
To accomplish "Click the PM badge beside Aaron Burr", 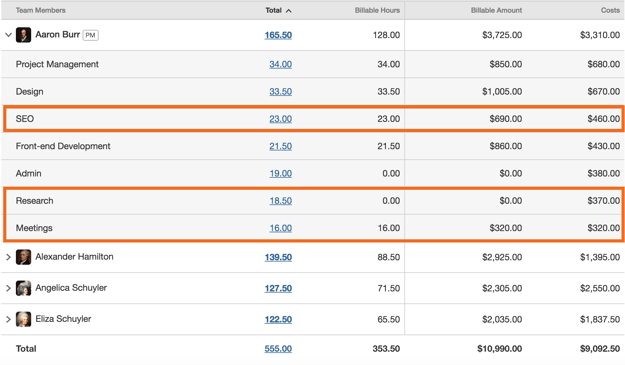I will pos(90,35).
